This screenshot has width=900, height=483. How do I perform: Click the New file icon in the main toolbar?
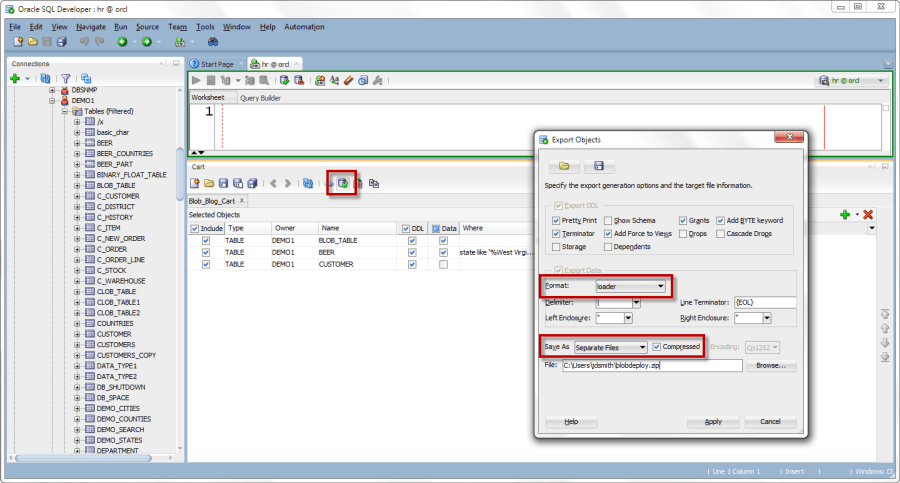pyautogui.click(x=18, y=42)
